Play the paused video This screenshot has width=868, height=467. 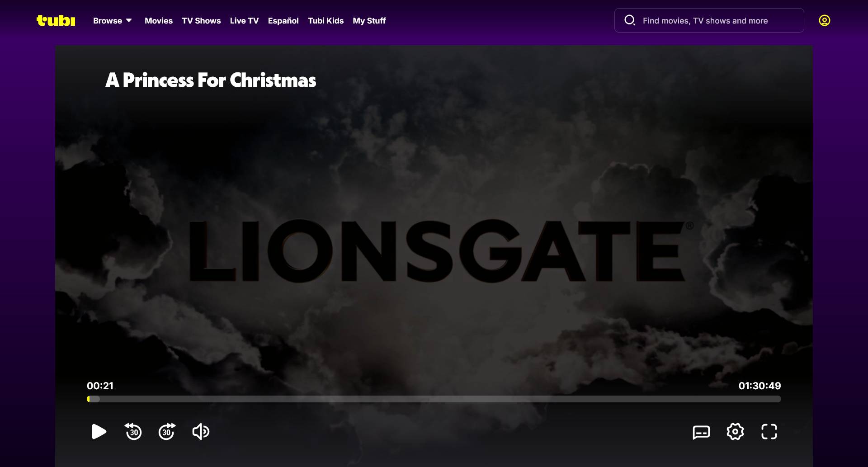[x=99, y=432]
